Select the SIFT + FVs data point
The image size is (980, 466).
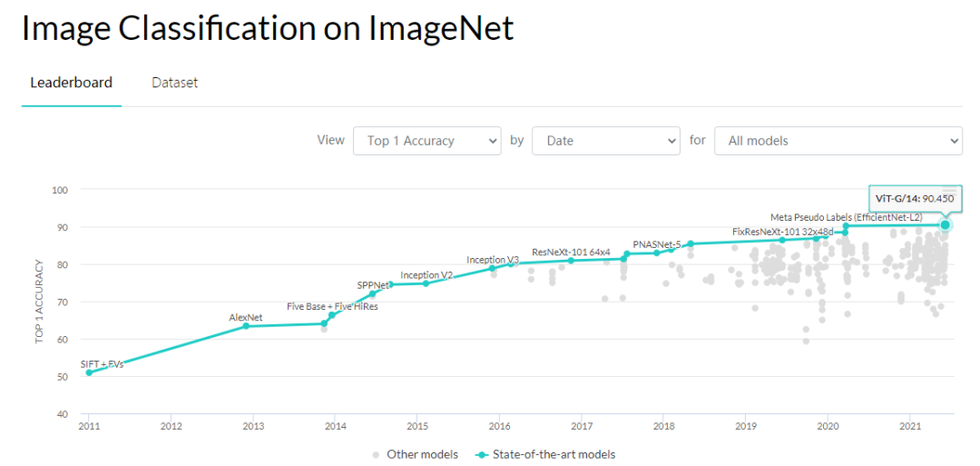tap(89, 372)
